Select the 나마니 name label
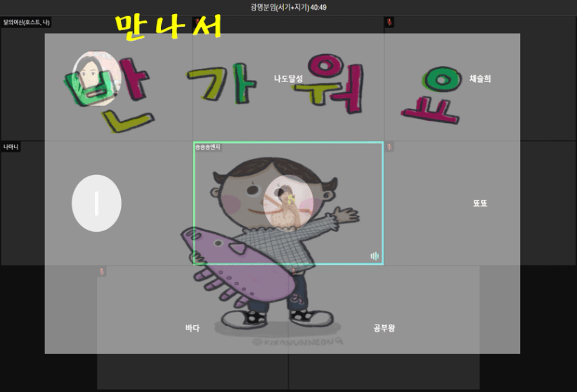 click(11, 147)
